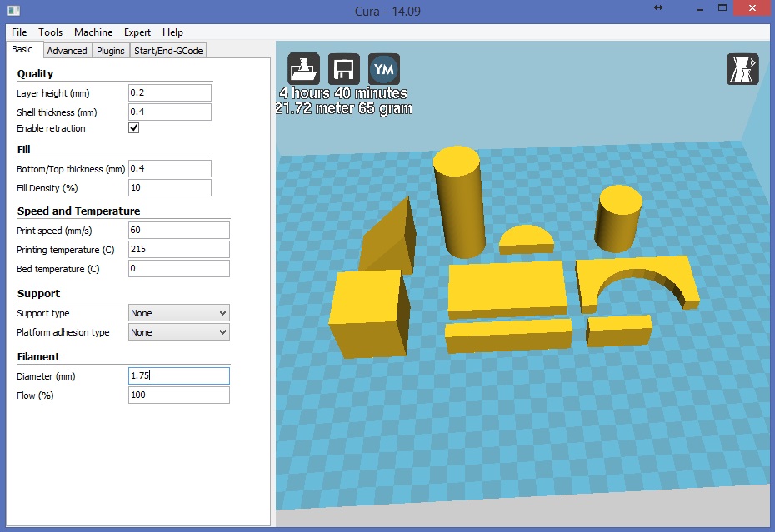
Task: Select the long narrow bar model
Action: (x=508, y=336)
